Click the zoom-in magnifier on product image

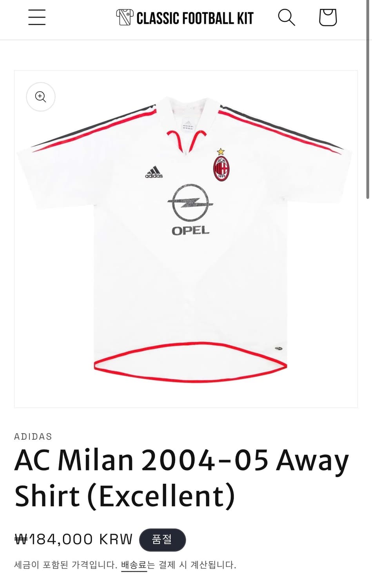coord(41,97)
